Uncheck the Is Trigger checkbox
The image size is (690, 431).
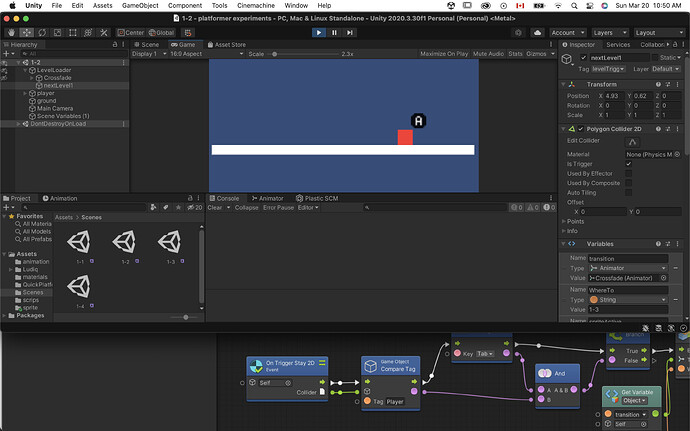click(x=628, y=164)
